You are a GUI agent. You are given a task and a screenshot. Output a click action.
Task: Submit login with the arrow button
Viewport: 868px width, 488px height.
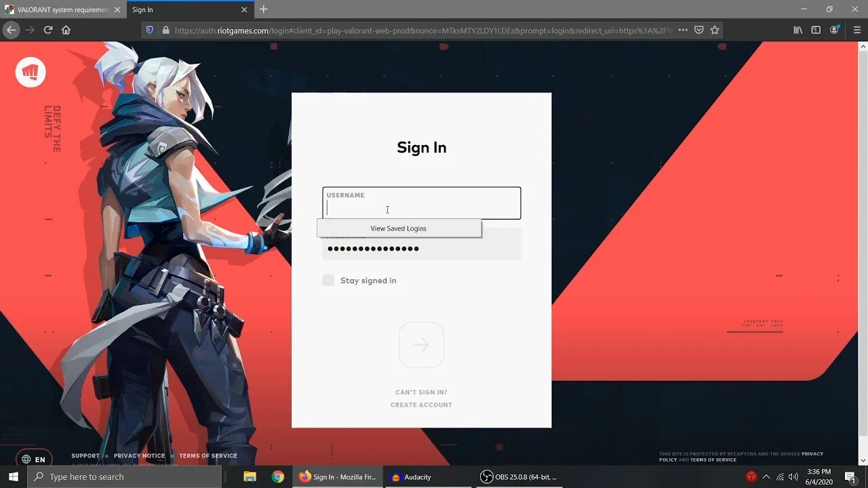click(421, 345)
